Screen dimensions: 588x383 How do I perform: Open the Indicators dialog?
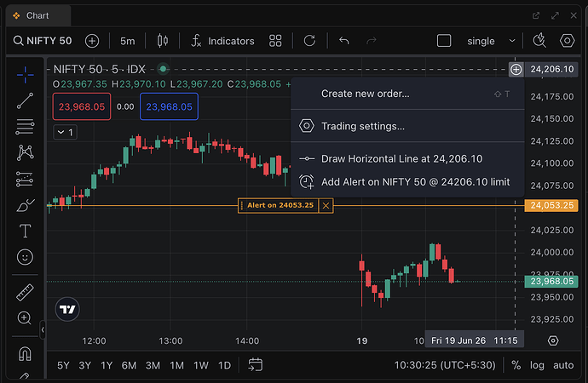click(222, 41)
